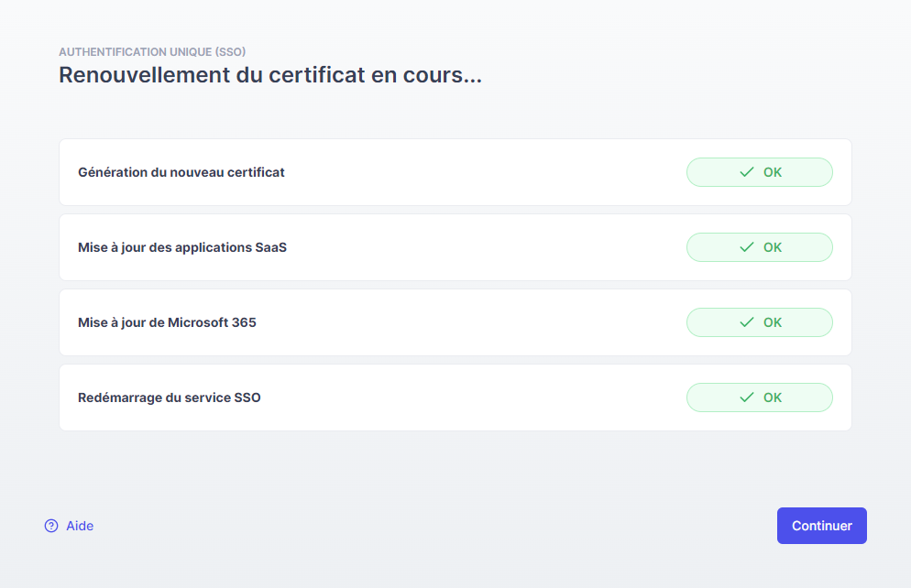Viewport: 911px width, 588px height.
Task: Click OK text in the 'applications SaaS' row
Action: pyautogui.click(x=773, y=247)
